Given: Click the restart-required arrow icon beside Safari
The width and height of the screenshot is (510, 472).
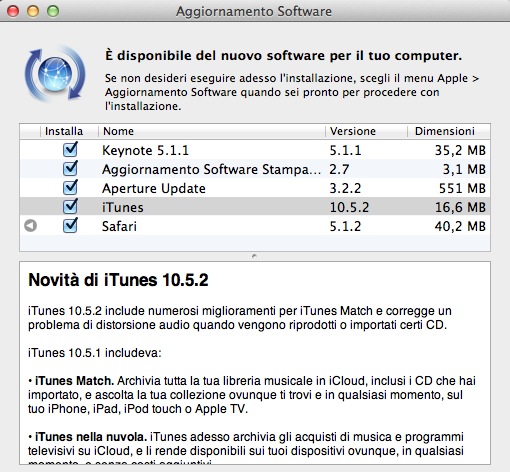Looking at the screenshot, I should pos(31,226).
